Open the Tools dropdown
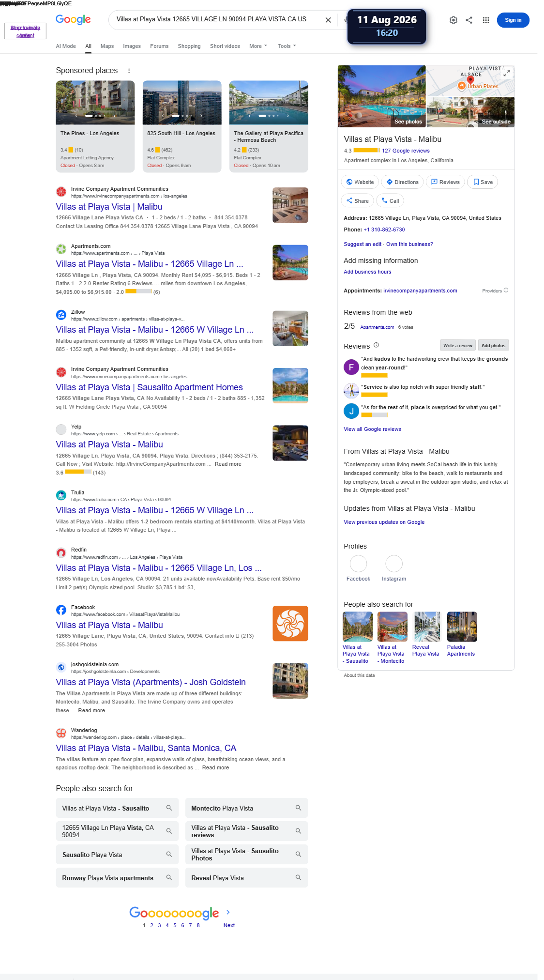The image size is (544, 980). tap(287, 46)
